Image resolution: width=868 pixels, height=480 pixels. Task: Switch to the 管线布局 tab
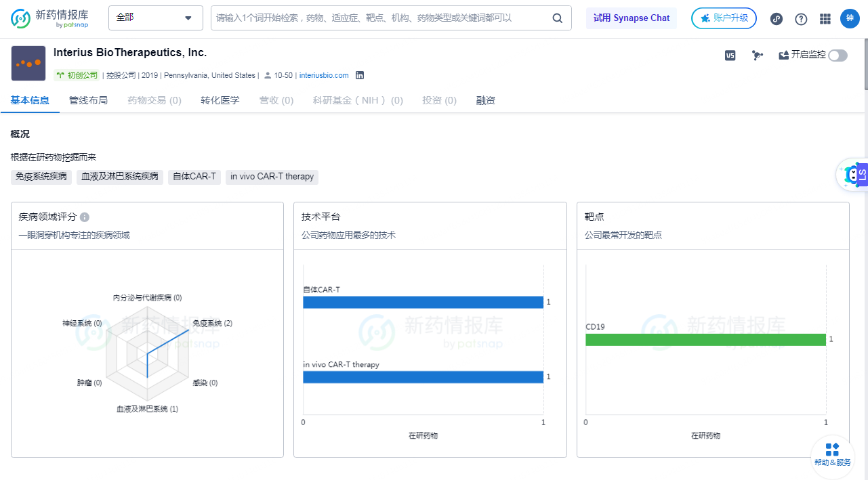click(88, 100)
